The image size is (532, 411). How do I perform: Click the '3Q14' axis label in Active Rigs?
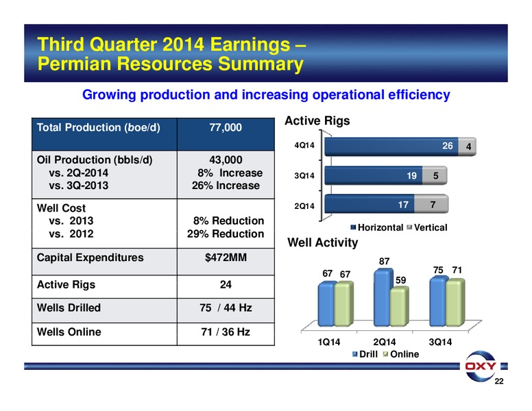click(304, 175)
